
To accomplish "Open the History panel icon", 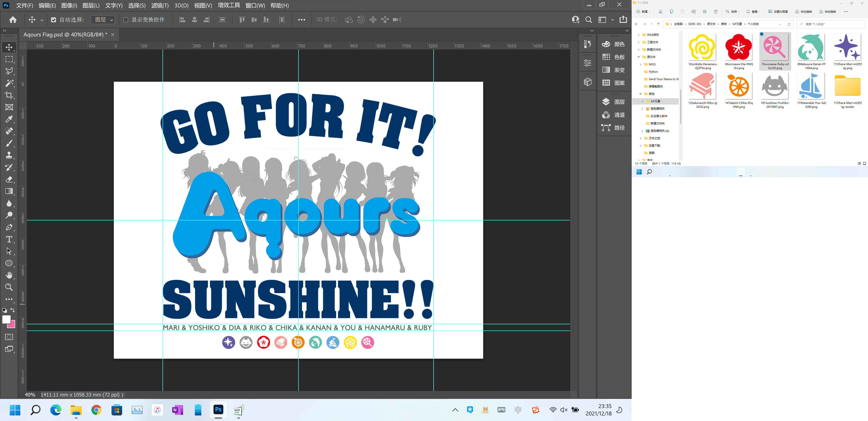I will (x=588, y=44).
